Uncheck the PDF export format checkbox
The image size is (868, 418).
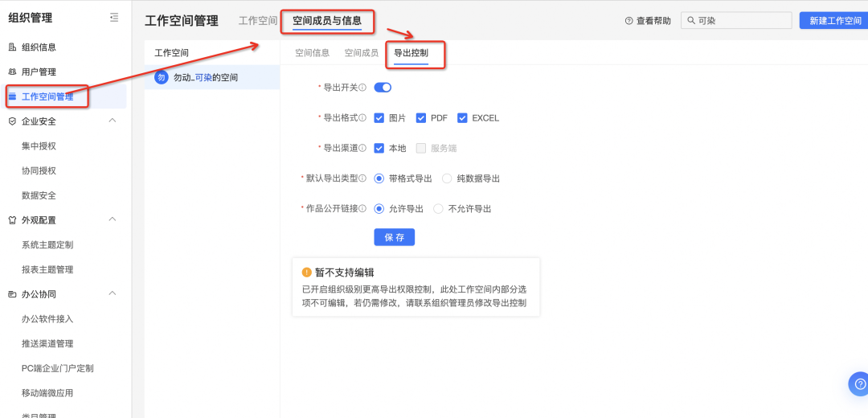(421, 118)
